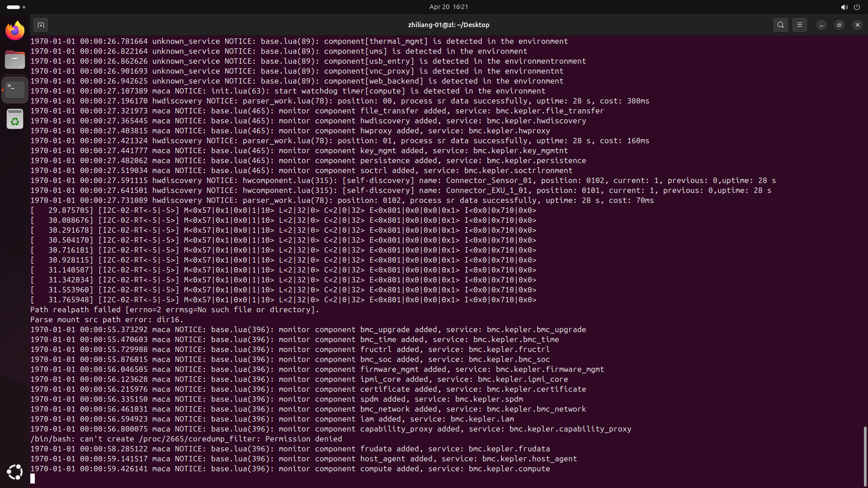Show applications via Ubuntu logo
The width and height of the screenshot is (868, 488).
(15, 472)
